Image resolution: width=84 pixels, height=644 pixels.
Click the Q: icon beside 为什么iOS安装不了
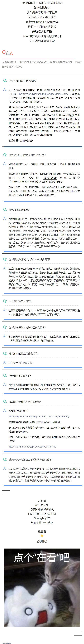[5, 375]
